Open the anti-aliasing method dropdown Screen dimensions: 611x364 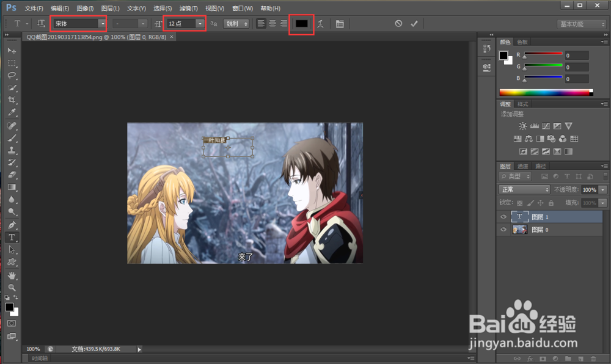pos(236,24)
